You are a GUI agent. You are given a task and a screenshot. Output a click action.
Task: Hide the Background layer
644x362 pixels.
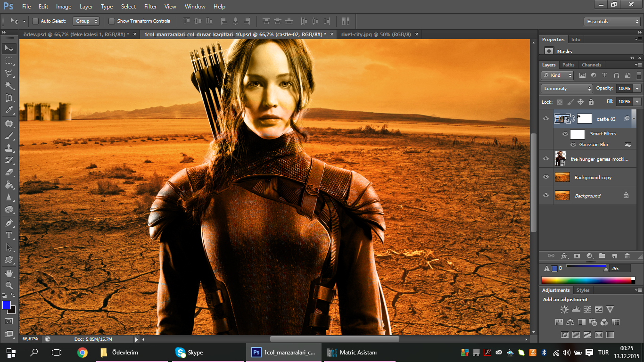coord(546,195)
